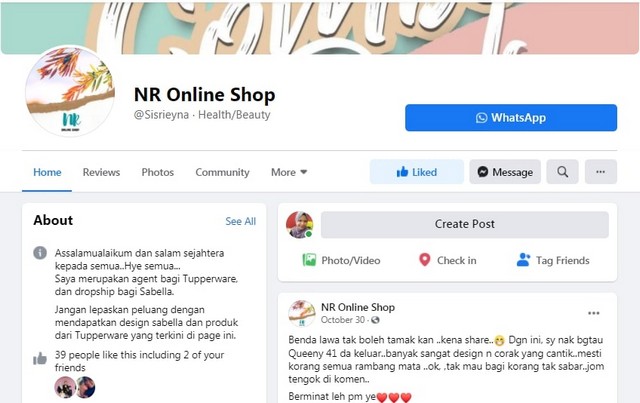
Task: Open the page options three-dot button
Action: [600, 172]
